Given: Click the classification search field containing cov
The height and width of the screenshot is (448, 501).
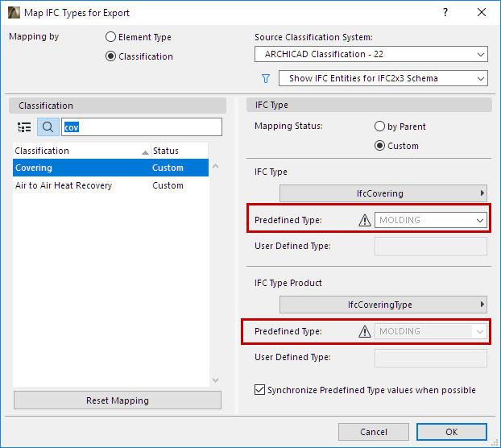Looking at the screenshot, I should tap(142, 127).
